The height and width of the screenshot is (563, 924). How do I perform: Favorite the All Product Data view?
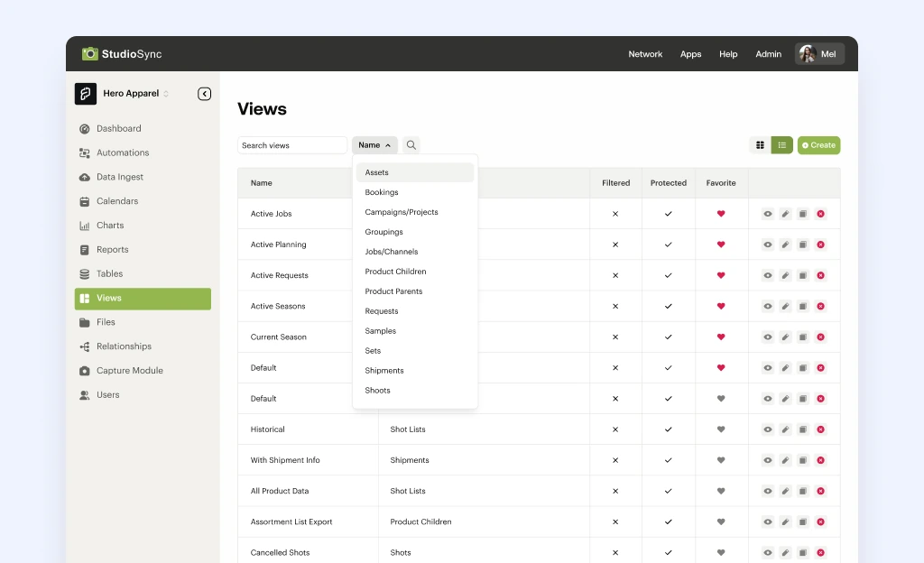pos(721,491)
